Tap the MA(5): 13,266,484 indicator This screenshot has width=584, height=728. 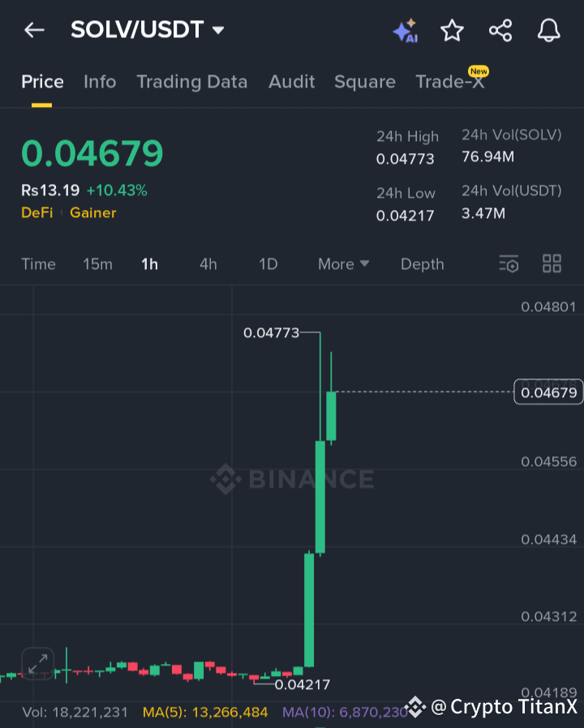[x=205, y=713]
